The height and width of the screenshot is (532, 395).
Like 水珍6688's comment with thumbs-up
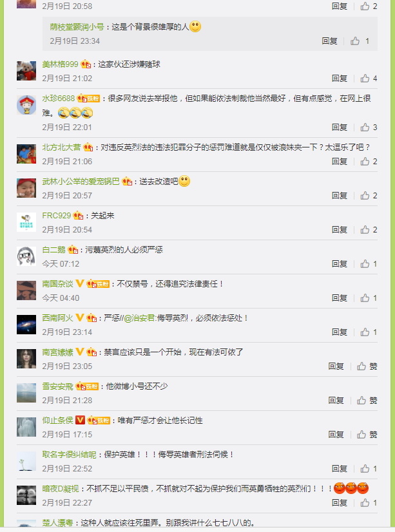coord(369,128)
